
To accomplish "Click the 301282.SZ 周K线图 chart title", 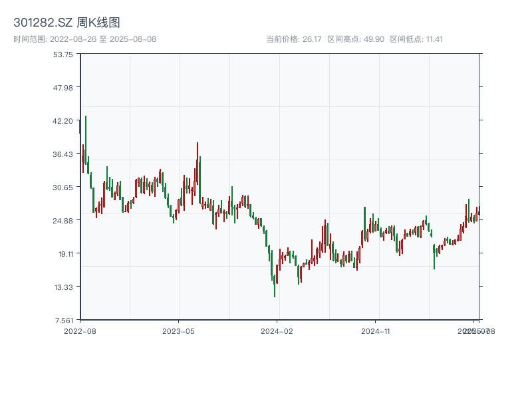I will 66,23.
